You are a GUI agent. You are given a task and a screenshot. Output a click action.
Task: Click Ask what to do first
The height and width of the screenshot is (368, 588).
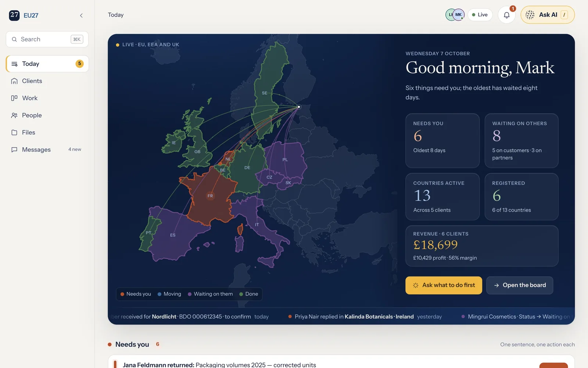(444, 285)
